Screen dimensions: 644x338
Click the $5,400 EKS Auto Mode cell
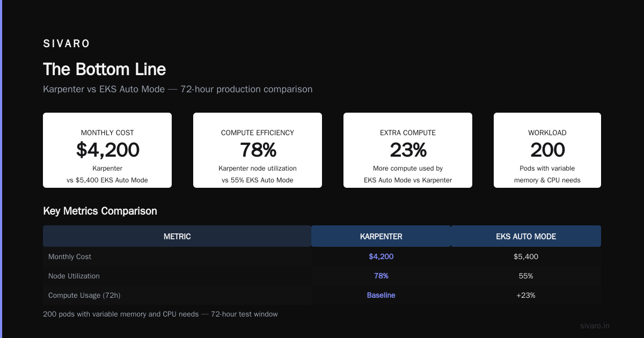(x=526, y=256)
